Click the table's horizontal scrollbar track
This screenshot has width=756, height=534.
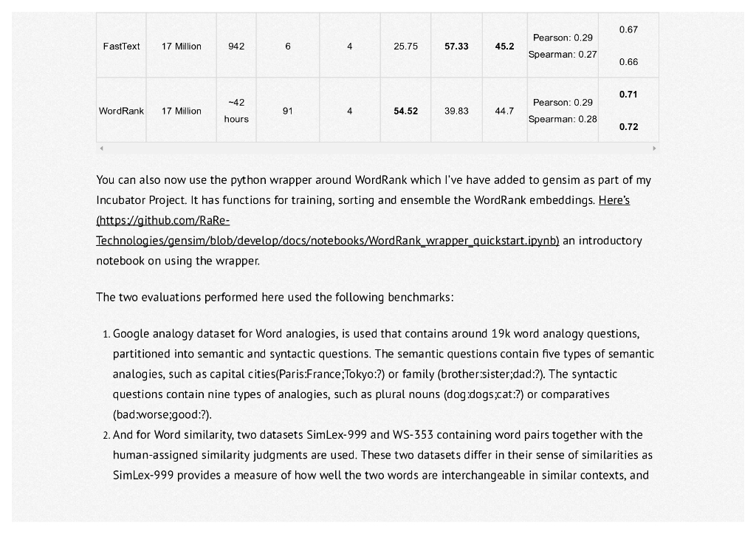[x=377, y=148]
